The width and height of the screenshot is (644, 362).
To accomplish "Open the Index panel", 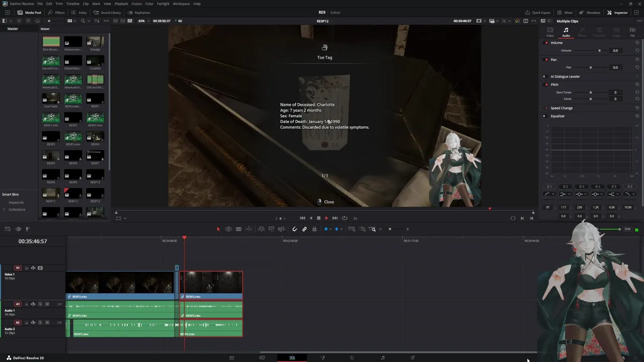I will (x=79, y=13).
